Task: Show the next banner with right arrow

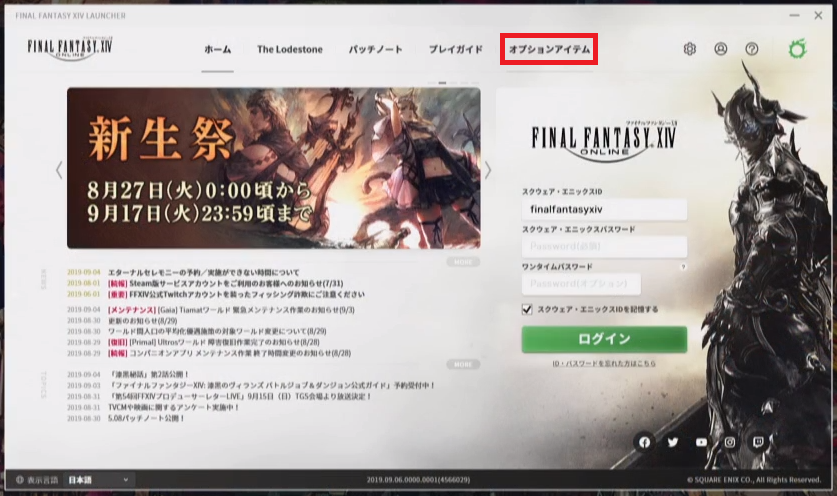Action: pyautogui.click(x=488, y=170)
